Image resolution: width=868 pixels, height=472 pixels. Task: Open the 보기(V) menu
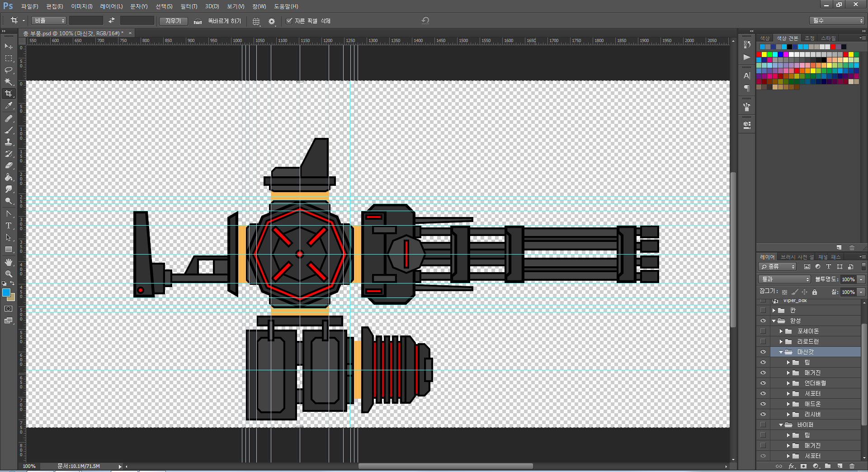[236, 6]
